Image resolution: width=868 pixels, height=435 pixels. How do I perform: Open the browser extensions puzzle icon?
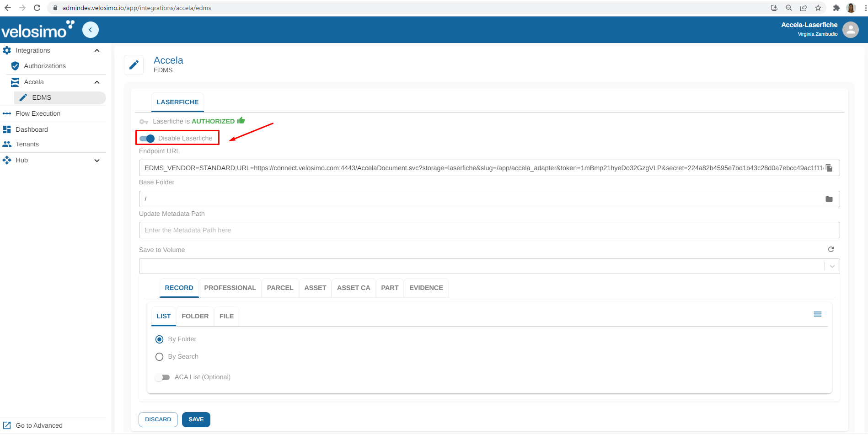pyautogui.click(x=836, y=8)
